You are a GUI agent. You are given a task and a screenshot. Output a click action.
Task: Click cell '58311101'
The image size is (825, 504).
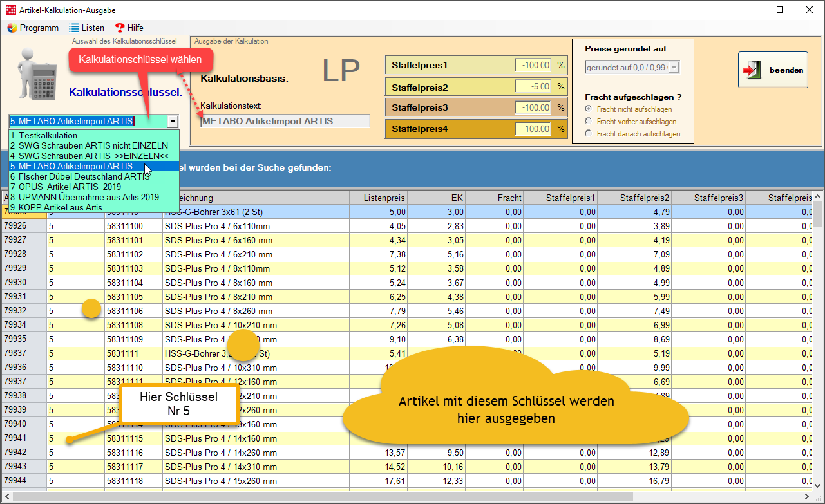(133, 240)
